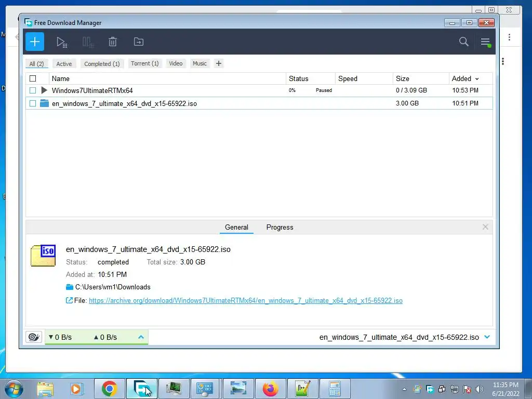Open Windows Explorer from the taskbar
The width and height of the screenshot is (532, 399).
point(45,389)
